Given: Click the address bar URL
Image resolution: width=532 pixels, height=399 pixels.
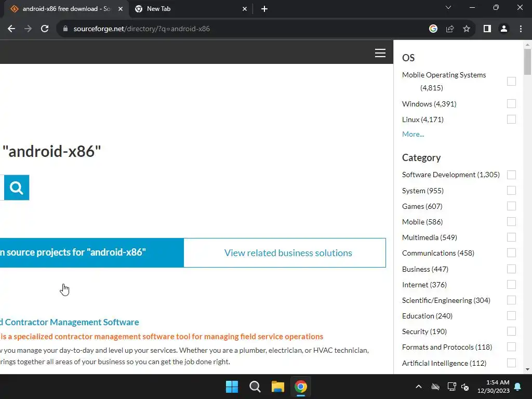Looking at the screenshot, I should tap(141, 29).
